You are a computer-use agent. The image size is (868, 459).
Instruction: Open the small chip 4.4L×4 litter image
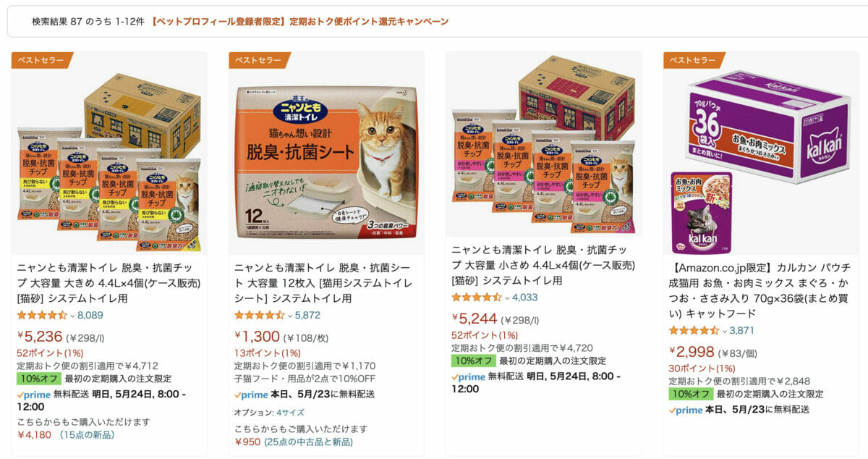tap(543, 145)
